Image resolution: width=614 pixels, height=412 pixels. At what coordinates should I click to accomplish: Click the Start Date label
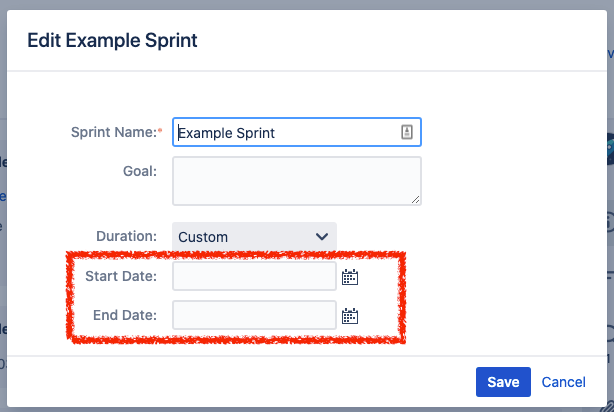tap(121, 276)
